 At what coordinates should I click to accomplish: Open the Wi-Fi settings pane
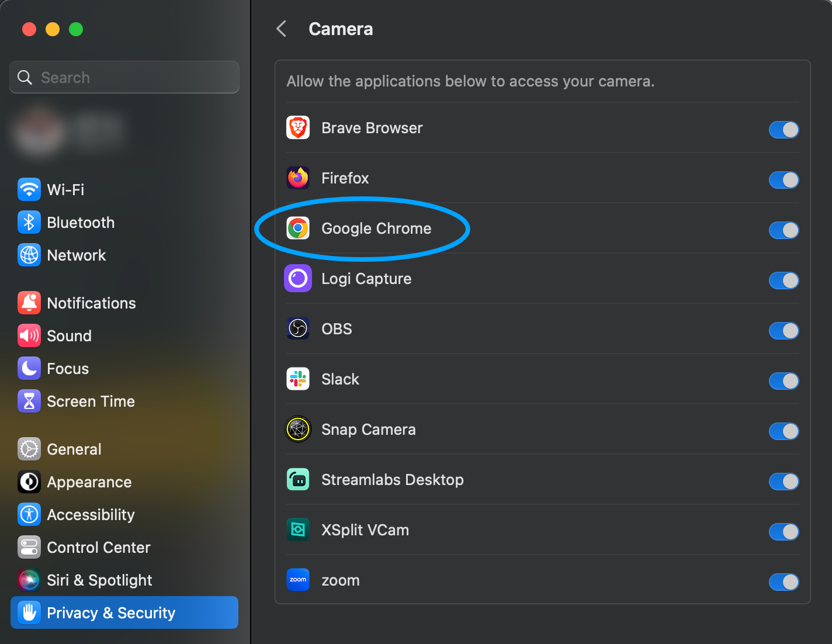coord(124,189)
